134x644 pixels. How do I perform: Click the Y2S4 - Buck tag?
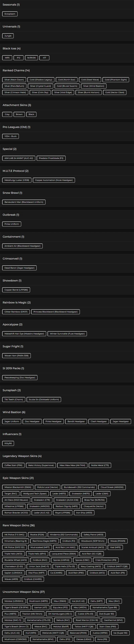pos(11,136)
